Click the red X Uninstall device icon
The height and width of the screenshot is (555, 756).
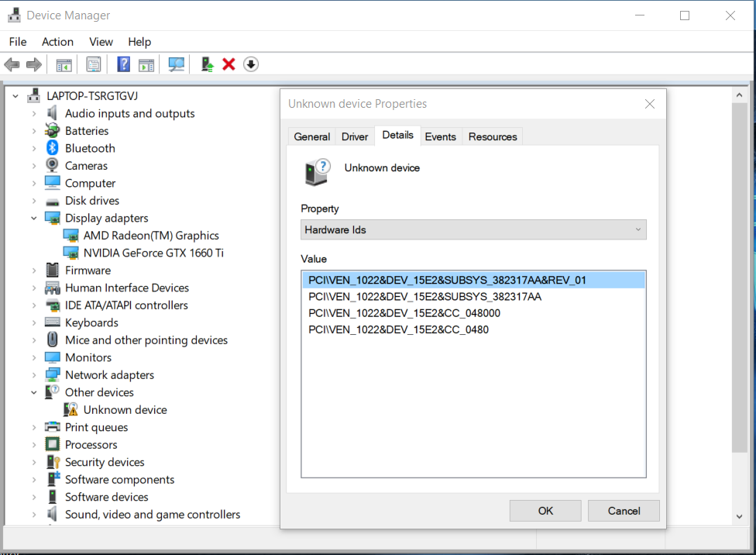229,64
